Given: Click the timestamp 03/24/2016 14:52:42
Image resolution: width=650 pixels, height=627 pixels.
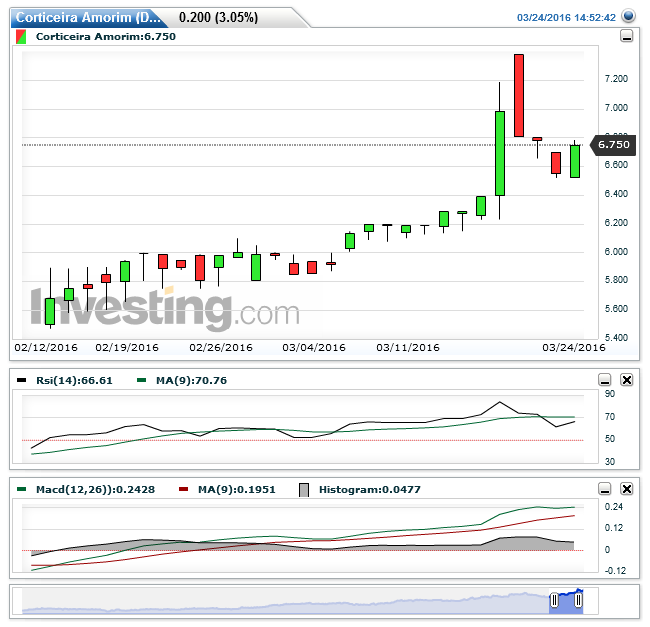Looking at the screenshot, I should [566, 17].
